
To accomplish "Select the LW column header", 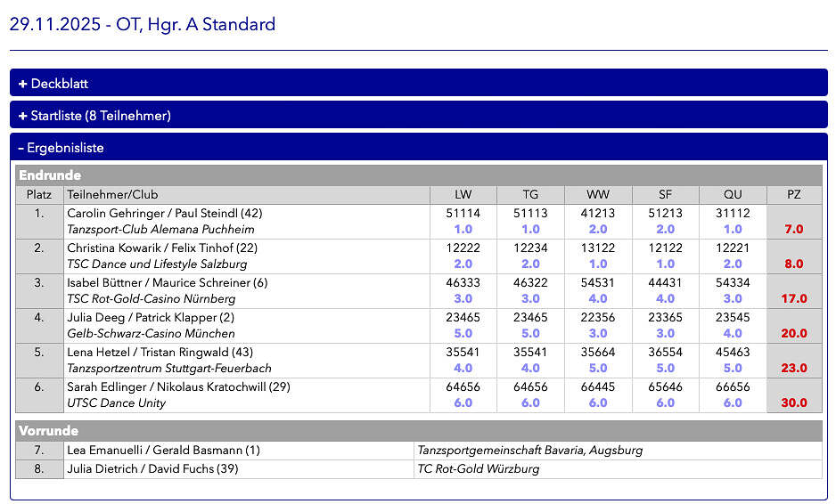I will coord(463,195).
